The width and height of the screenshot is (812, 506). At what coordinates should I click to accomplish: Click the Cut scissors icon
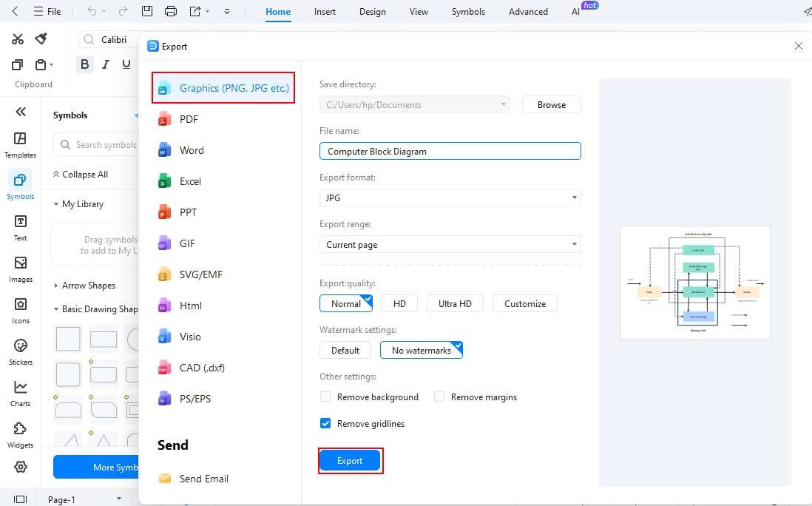pyautogui.click(x=18, y=39)
